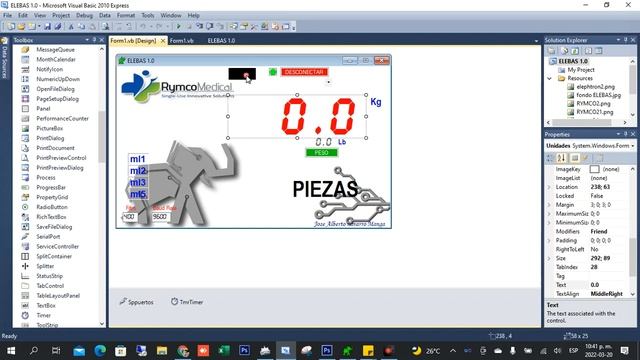Click Show All Files icon in Solution Explorer
This screenshot has width=640, height=360.
pyautogui.click(x=564, y=51)
